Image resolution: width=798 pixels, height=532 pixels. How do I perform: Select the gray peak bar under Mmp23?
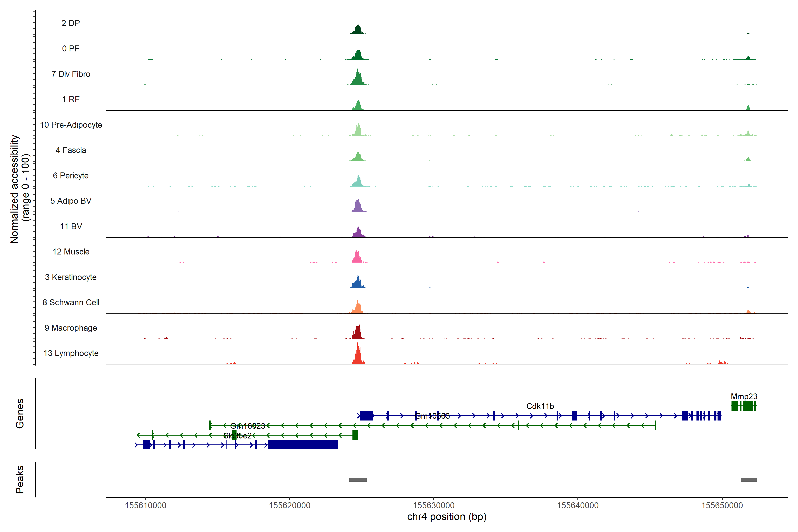coord(749,480)
